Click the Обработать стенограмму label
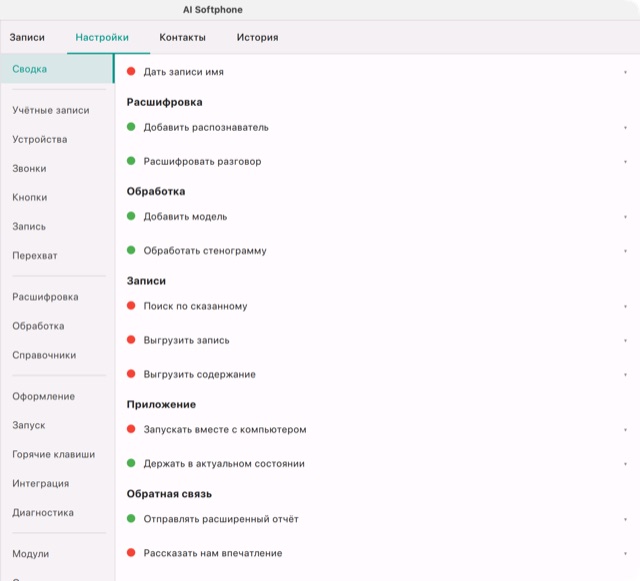Screen dimensions: 640x581 [205, 251]
